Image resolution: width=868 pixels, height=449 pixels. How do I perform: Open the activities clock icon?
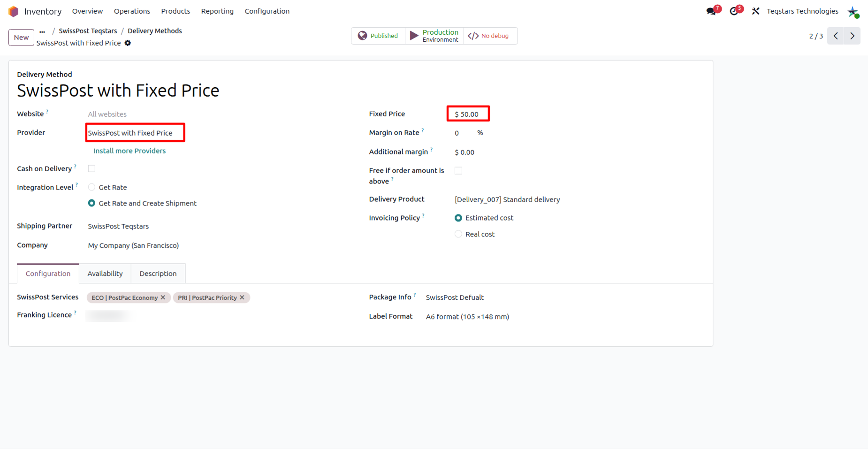tap(734, 11)
